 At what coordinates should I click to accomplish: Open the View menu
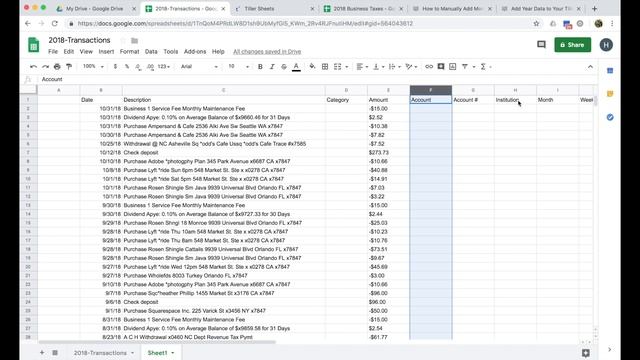click(x=86, y=51)
